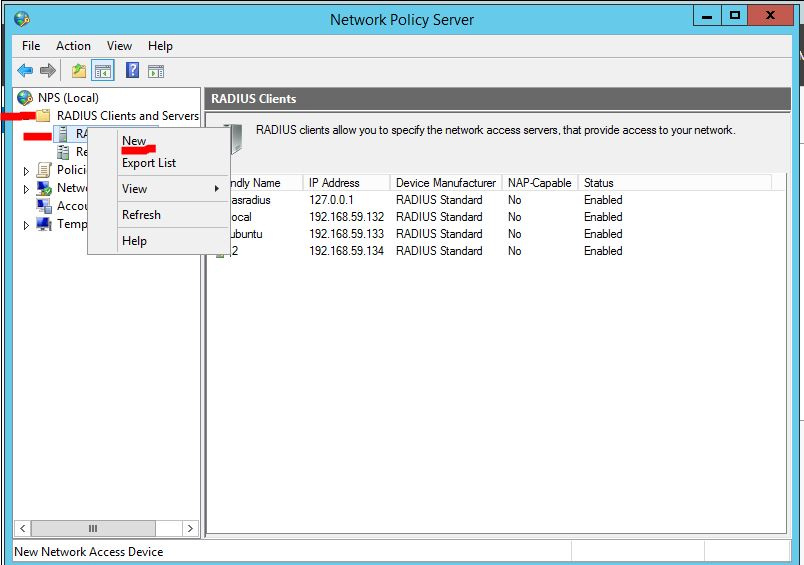Expand the Network Access Protection node

pos(26,189)
